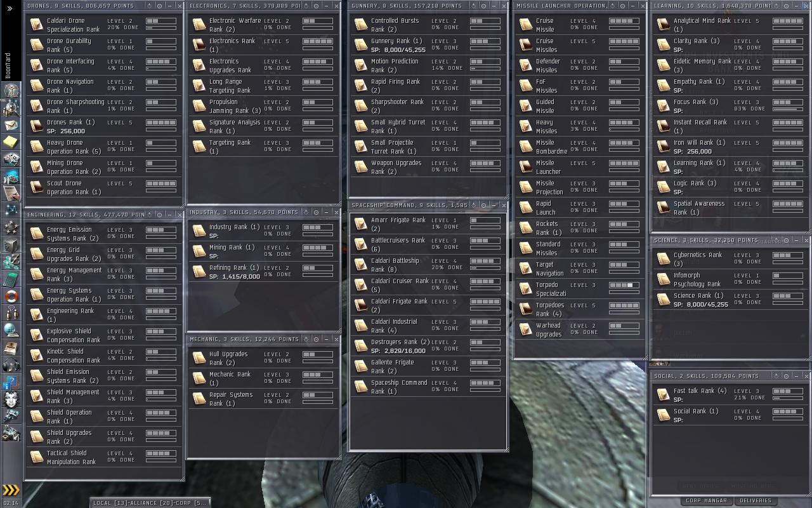The width and height of the screenshot is (812, 508).
Task: Open the green Z wallet icon
Action: click(11, 262)
